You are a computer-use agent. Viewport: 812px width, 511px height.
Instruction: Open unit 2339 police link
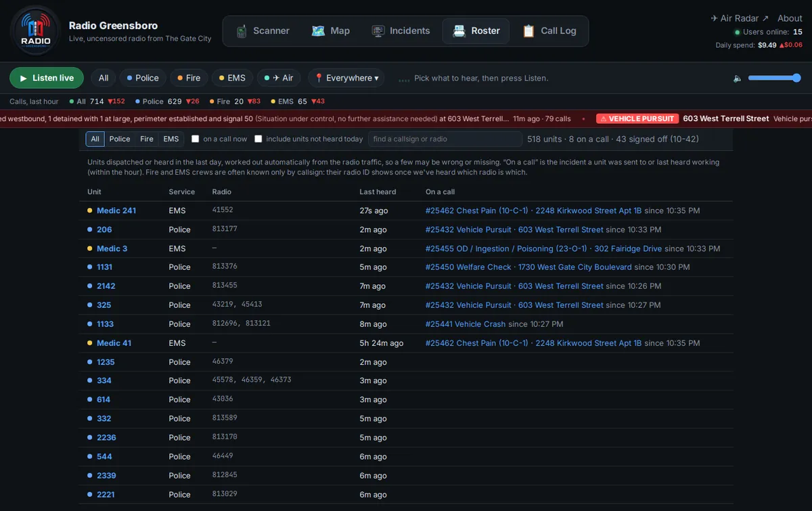click(x=106, y=476)
